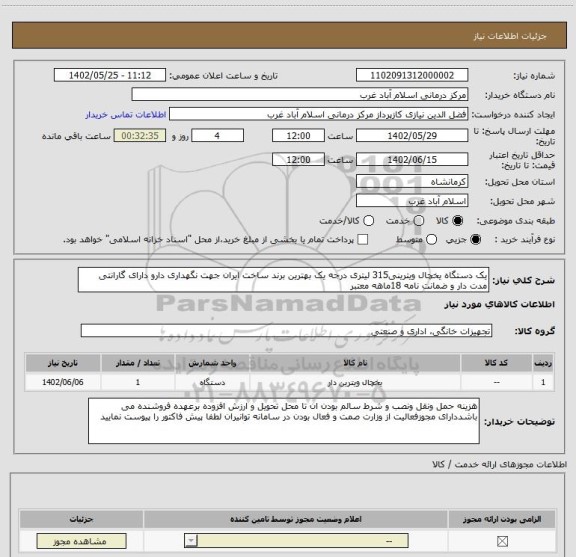The height and width of the screenshot is (557, 576).
Task: Click the buyer description text area
Action: pyautogui.click(x=284, y=421)
